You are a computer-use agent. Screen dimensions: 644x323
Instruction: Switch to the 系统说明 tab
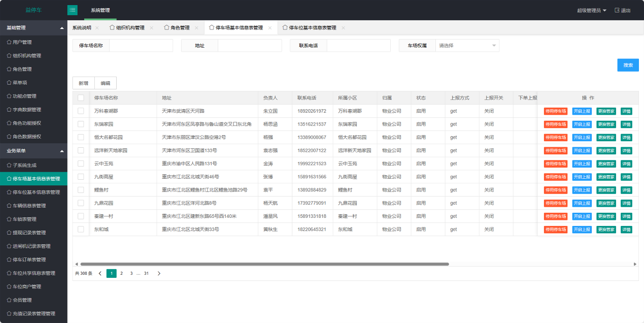point(82,28)
